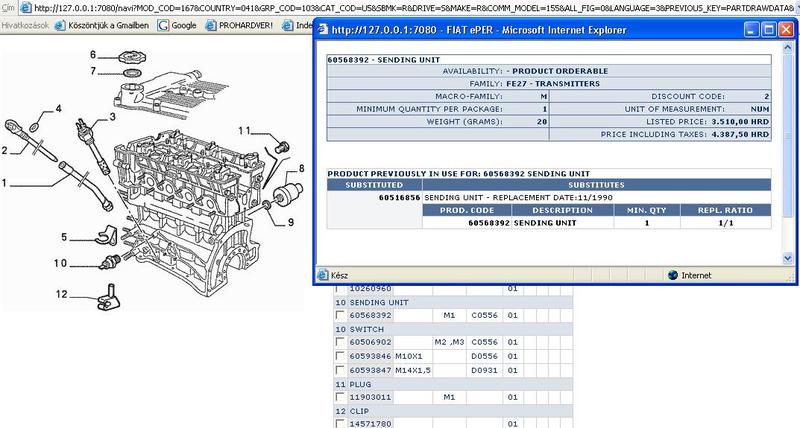Click callout number 8 oil filter

coord(302,168)
